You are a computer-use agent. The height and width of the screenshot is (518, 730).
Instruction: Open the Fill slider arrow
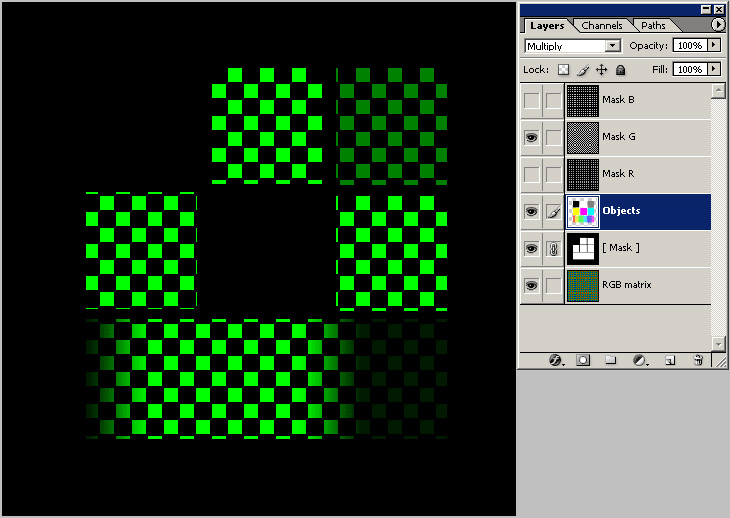pyautogui.click(x=714, y=69)
